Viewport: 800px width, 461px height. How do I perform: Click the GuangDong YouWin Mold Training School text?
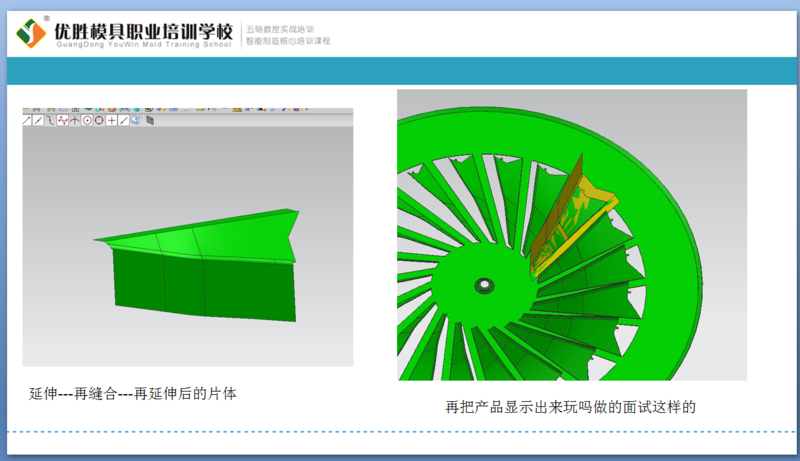(144, 44)
